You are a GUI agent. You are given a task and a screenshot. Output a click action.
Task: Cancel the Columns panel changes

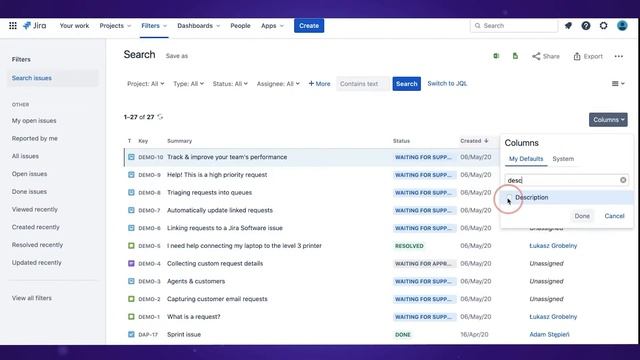(x=614, y=216)
